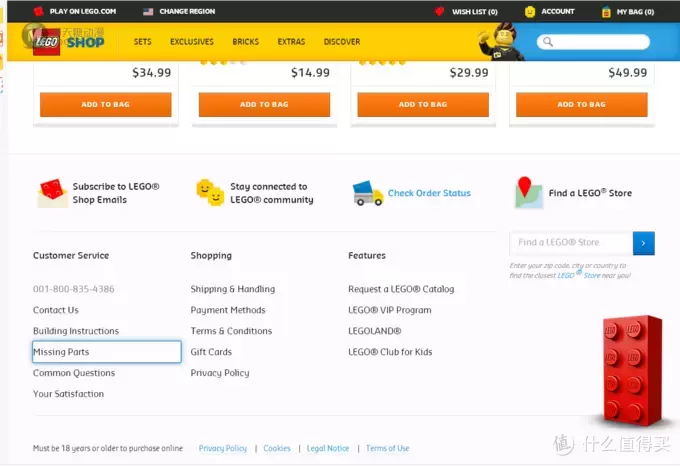Viewport: 680px width, 466px height.
Task: Open Your Satisfaction link
Action: pos(69,394)
